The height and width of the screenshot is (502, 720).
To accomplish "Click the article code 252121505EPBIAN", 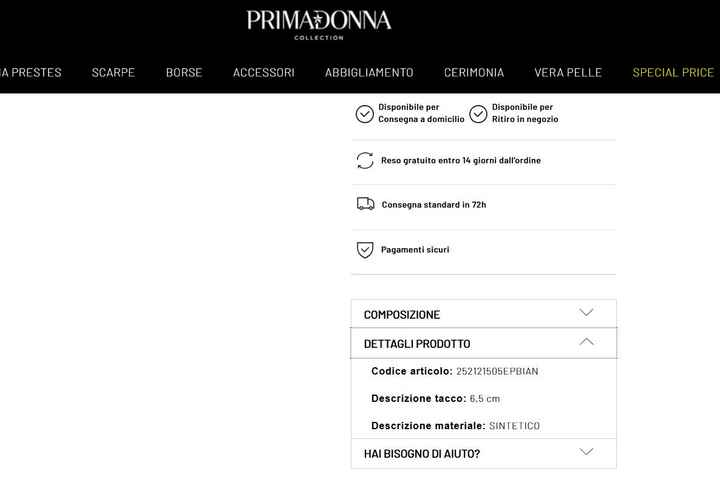I will click(x=497, y=371).
